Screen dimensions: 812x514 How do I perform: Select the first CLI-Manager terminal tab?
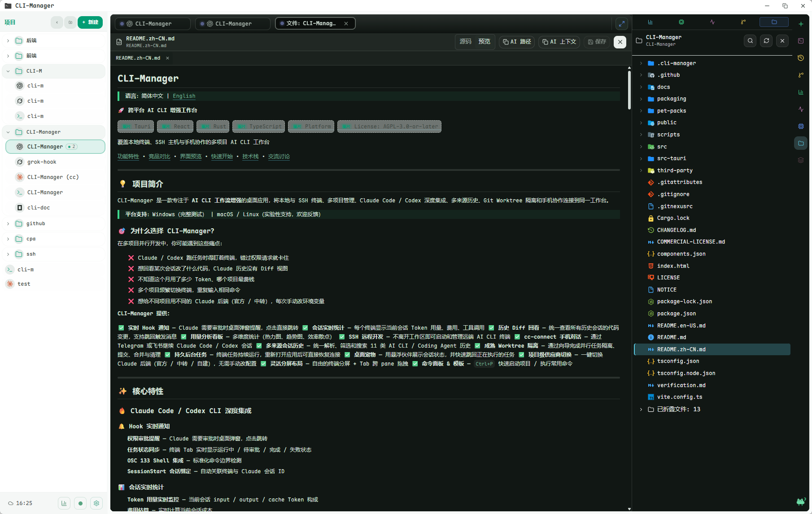153,24
